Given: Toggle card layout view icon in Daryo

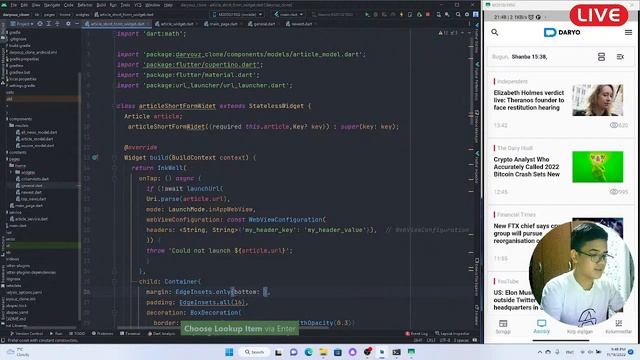Looking at the screenshot, I should coord(601,57).
